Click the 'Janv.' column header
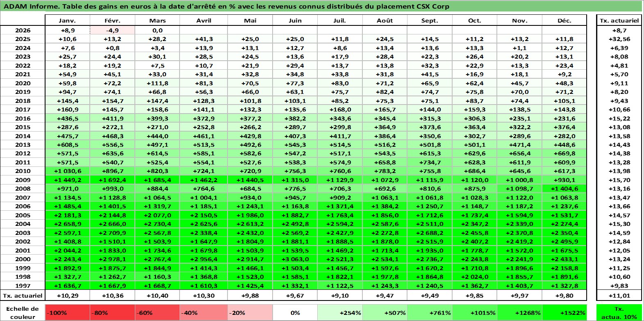This screenshot has height=321, width=644. (67, 20)
